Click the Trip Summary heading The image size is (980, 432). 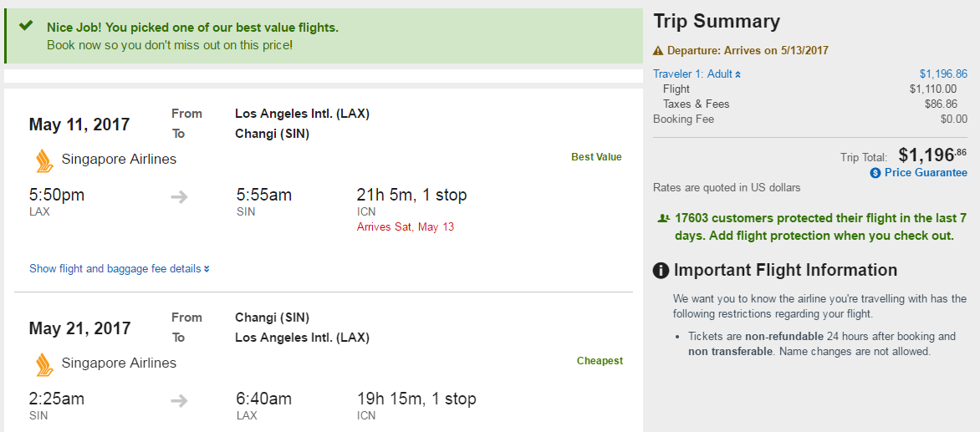pos(717,22)
